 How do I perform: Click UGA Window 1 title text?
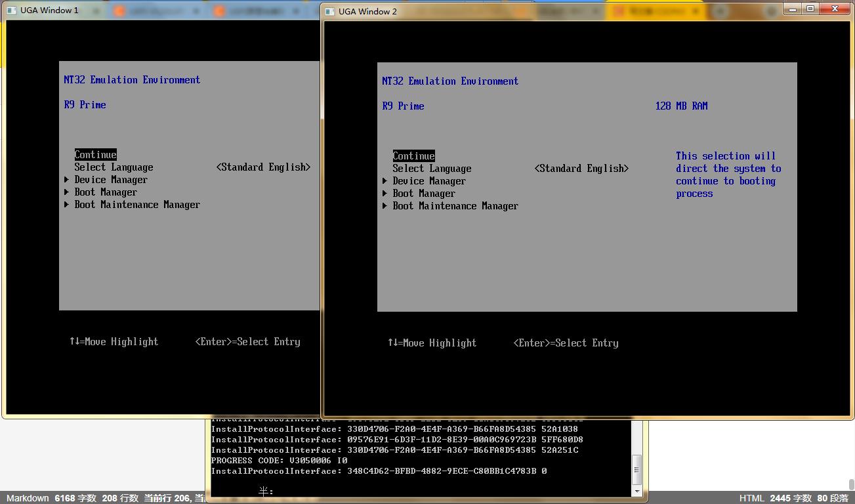[49, 10]
